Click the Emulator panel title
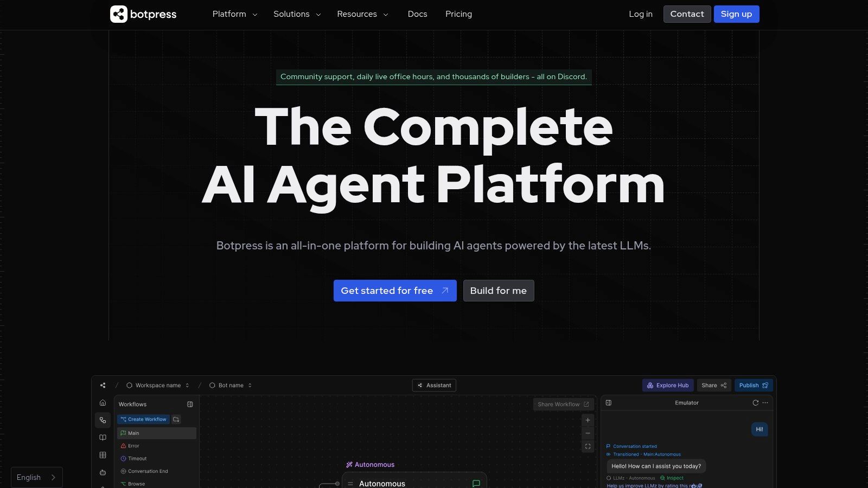This screenshot has height=488, width=868. click(x=687, y=403)
